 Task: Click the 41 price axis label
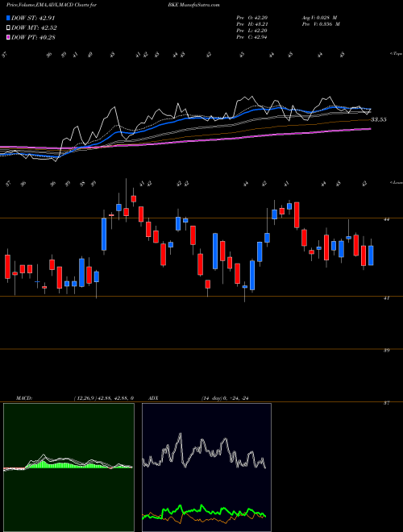tap(386, 298)
